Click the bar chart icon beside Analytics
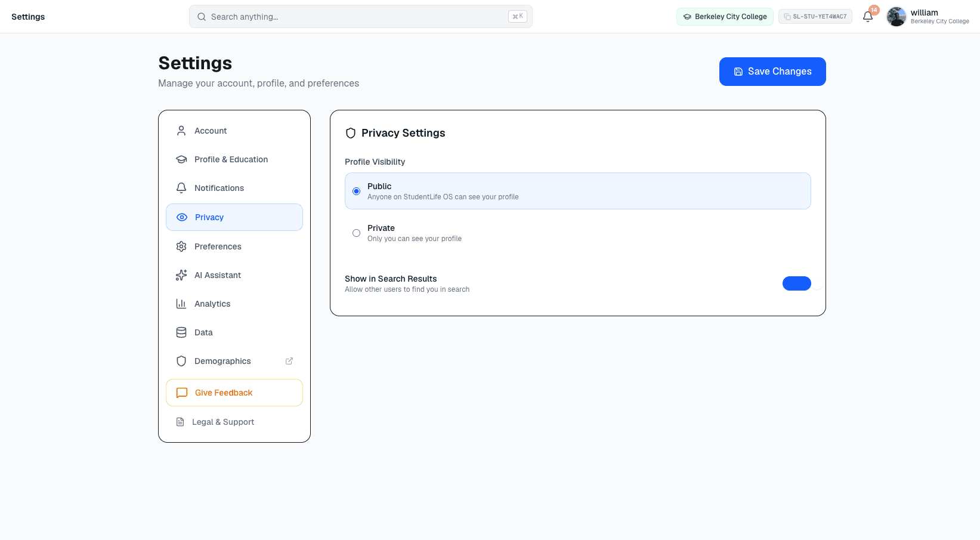980x540 pixels. pyautogui.click(x=181, y=304)
